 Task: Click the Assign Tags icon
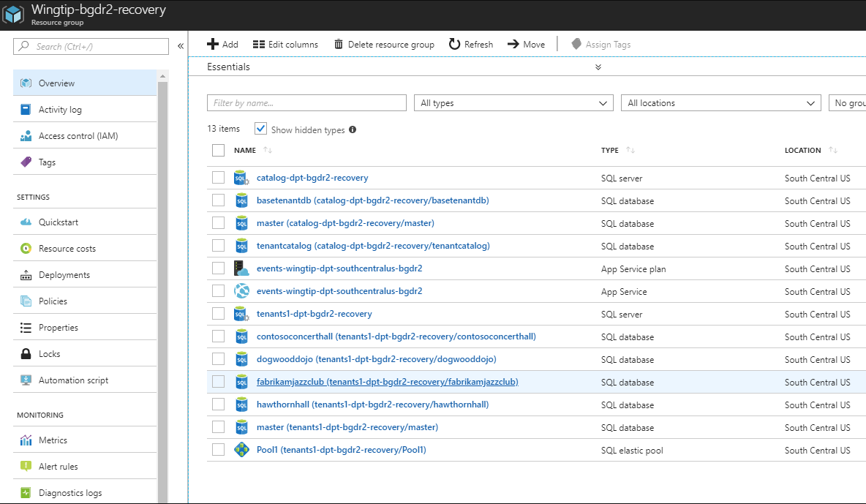(576, 44)
